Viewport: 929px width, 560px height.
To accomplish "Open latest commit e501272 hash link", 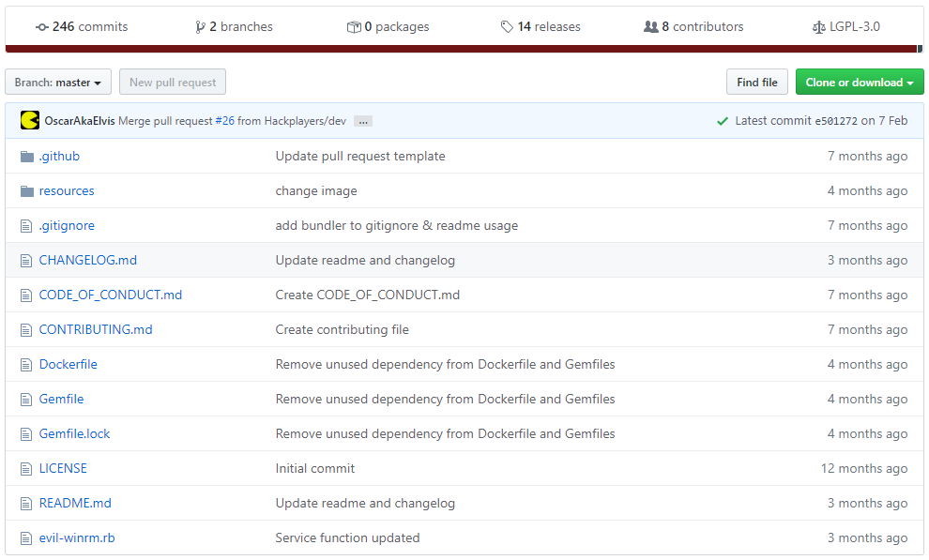I will (x=836, y=121).
